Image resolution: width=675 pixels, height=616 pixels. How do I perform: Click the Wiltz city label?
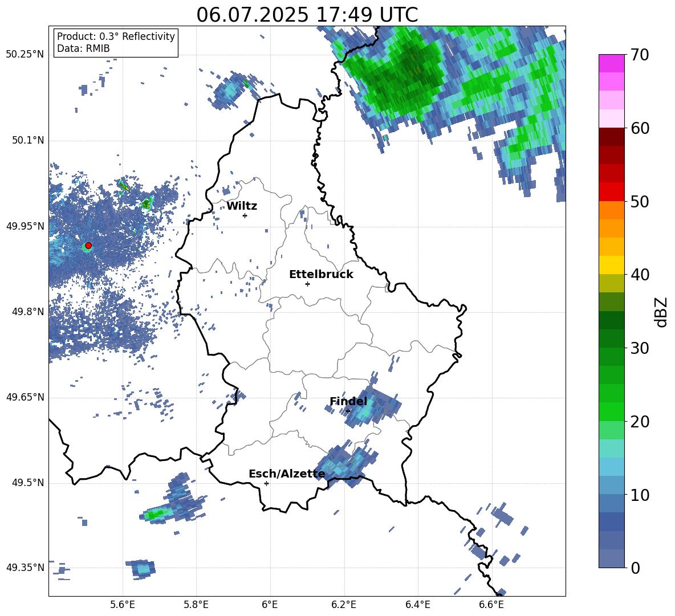242,206
